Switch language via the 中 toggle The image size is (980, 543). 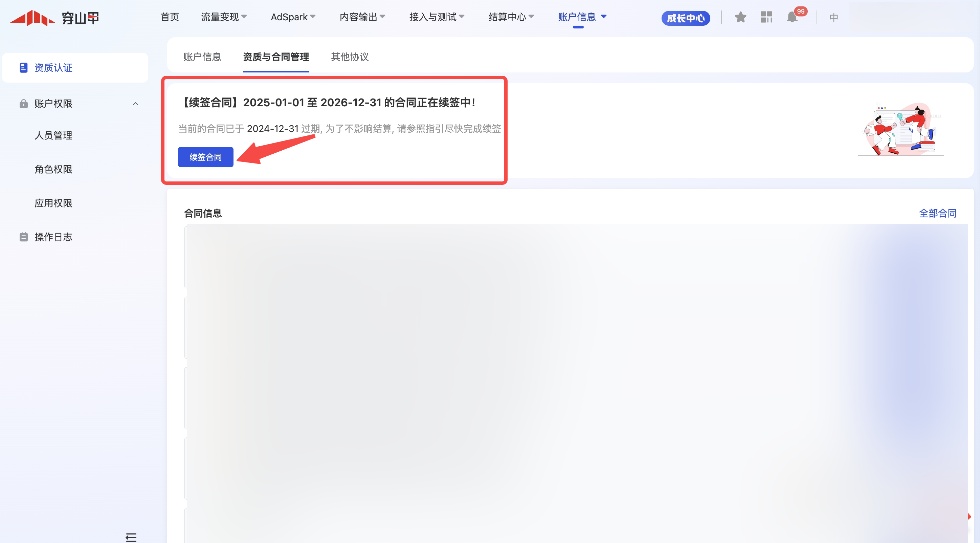[x=833, y=18]
